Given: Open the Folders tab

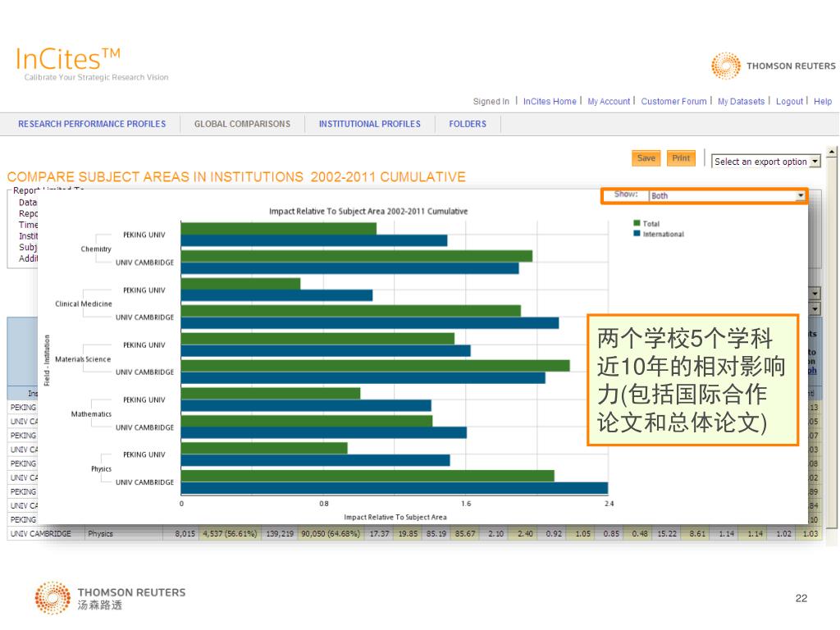Looking at the screenshot, I should [468, 124].
